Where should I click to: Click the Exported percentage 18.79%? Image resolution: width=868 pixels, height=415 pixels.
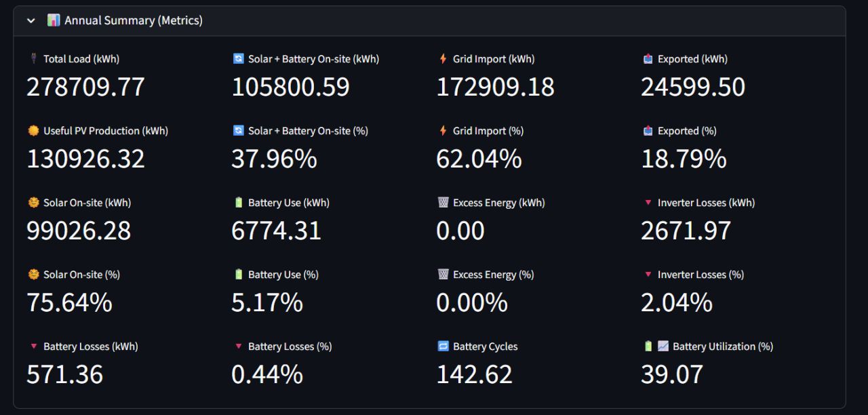684,159
